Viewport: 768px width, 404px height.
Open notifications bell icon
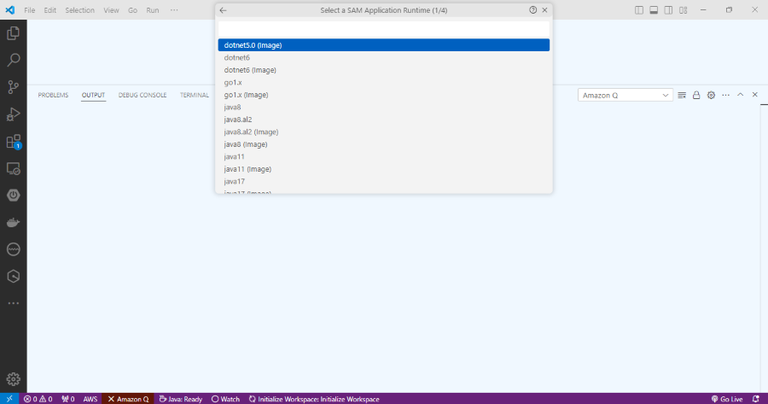click(756, 399)
